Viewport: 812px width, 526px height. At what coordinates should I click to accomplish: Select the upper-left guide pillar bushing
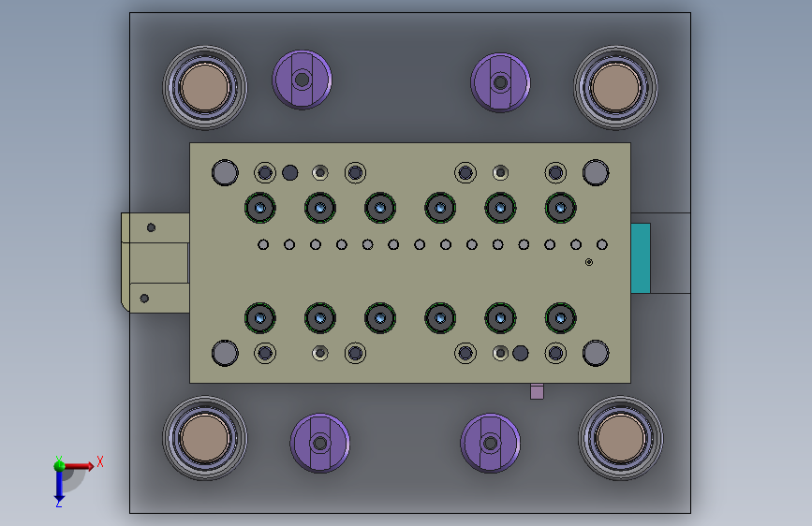(x=205, y=87)
